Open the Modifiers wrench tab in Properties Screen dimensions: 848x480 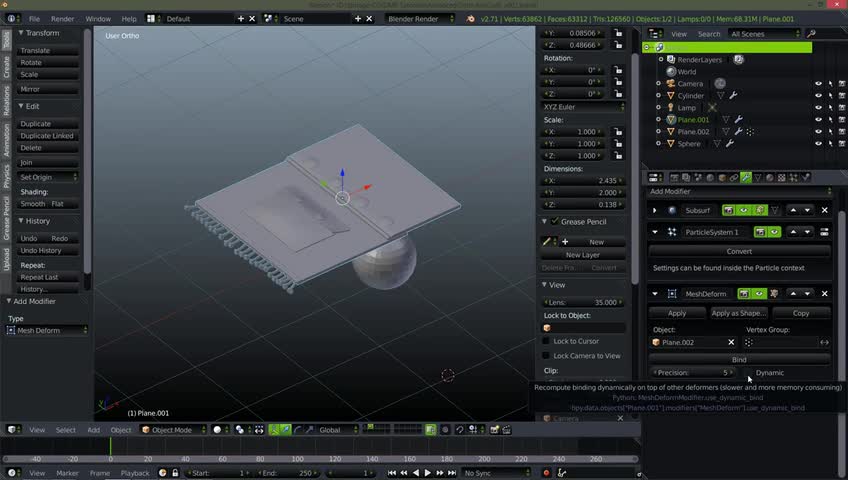(x=746, y=177)
